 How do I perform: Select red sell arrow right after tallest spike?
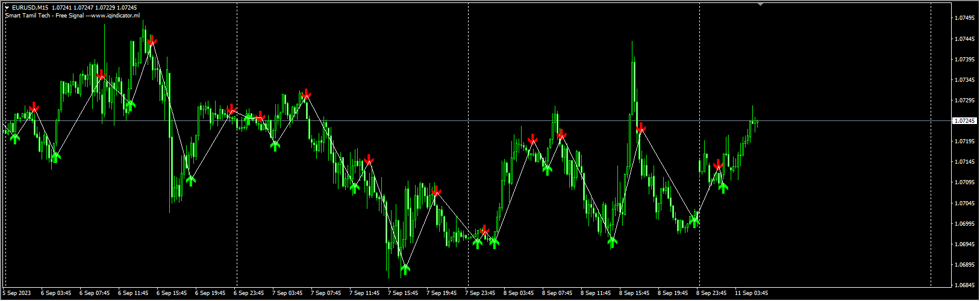(641, 128)
